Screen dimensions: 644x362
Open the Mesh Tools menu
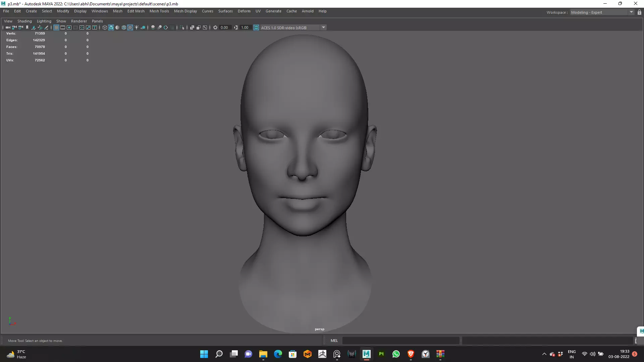(159, 11)
